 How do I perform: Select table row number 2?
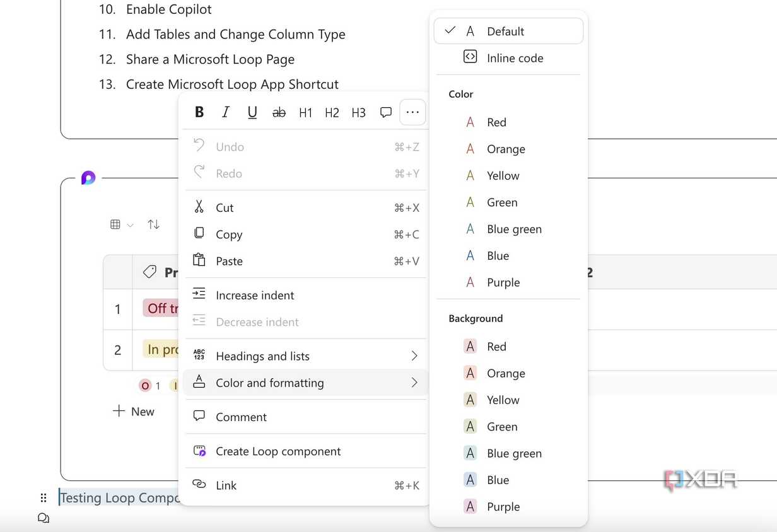click(117, 350)
